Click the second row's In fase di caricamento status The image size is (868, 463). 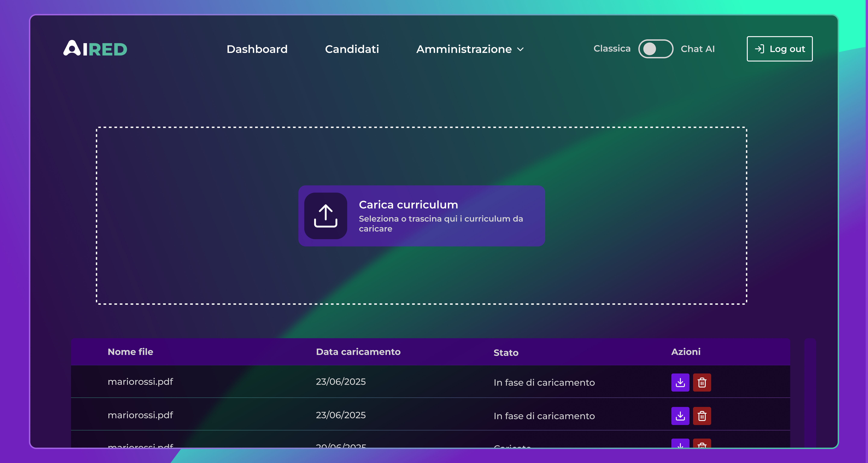pyautogui.click(x=544, y=416)
